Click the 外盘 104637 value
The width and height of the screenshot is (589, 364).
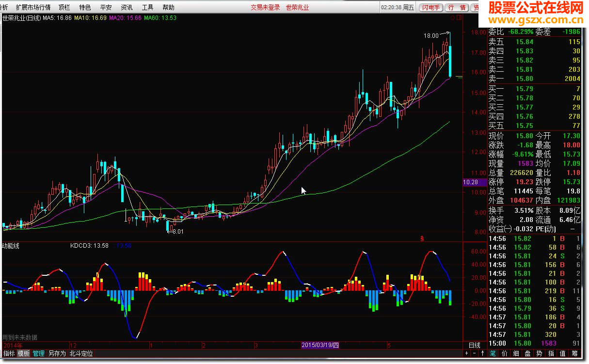(521, 200)
